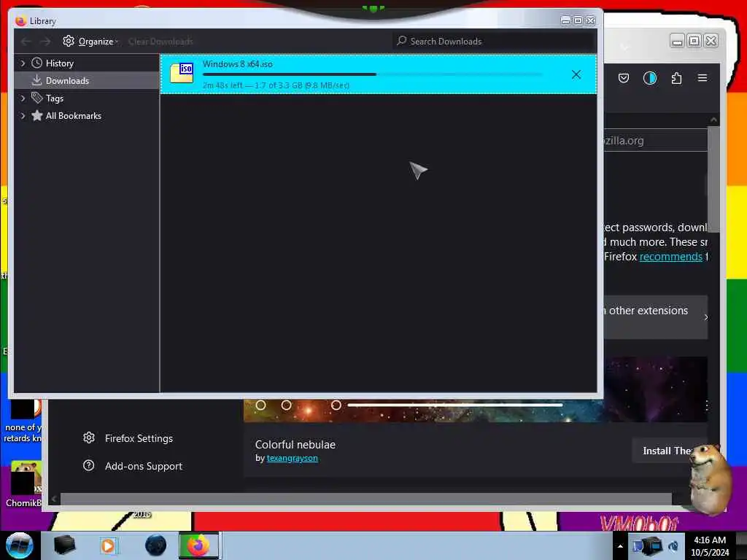Click the recommends link in Firefox
747x560 pixels.
coord(671,257)
